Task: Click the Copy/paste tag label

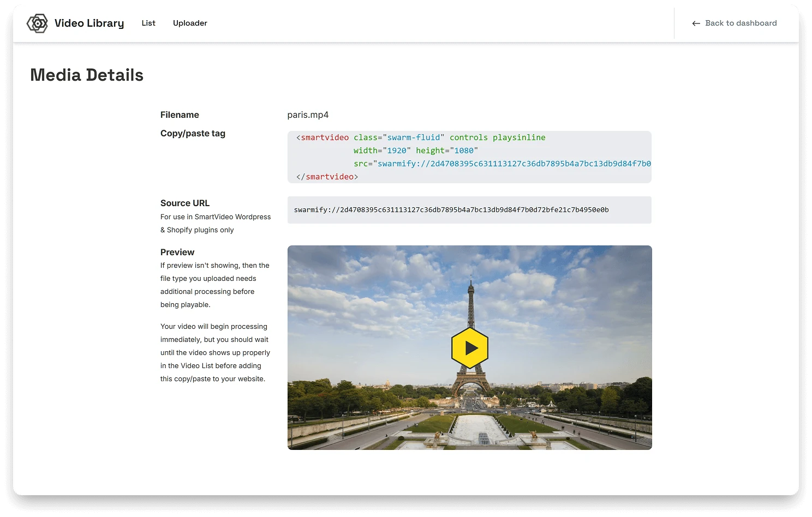Action: 193,133
